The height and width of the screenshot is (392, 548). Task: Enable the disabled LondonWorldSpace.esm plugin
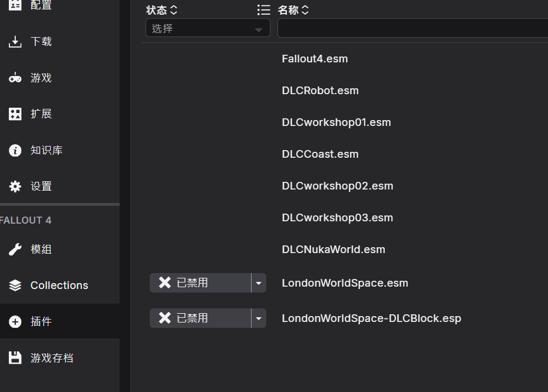click(x=200, y=283)
